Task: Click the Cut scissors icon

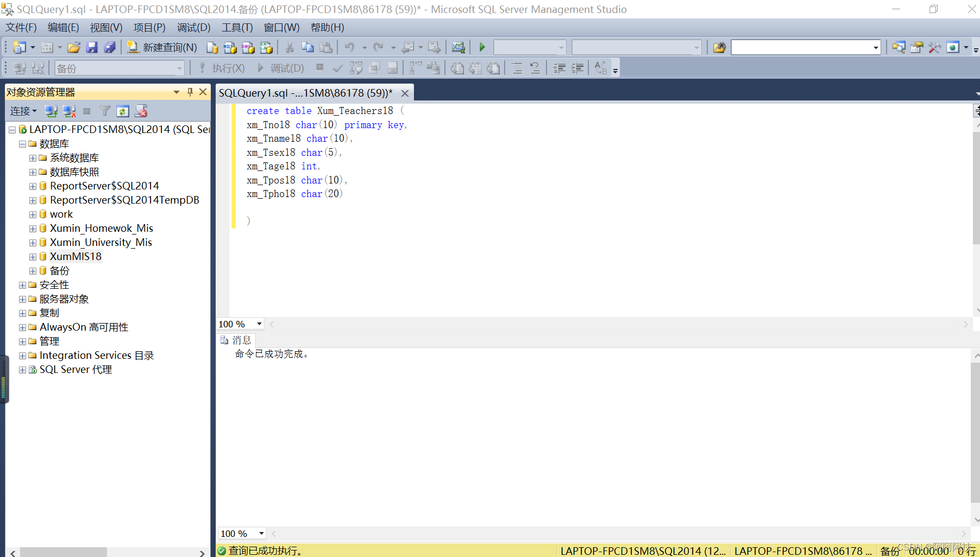Action: (290, 48)
